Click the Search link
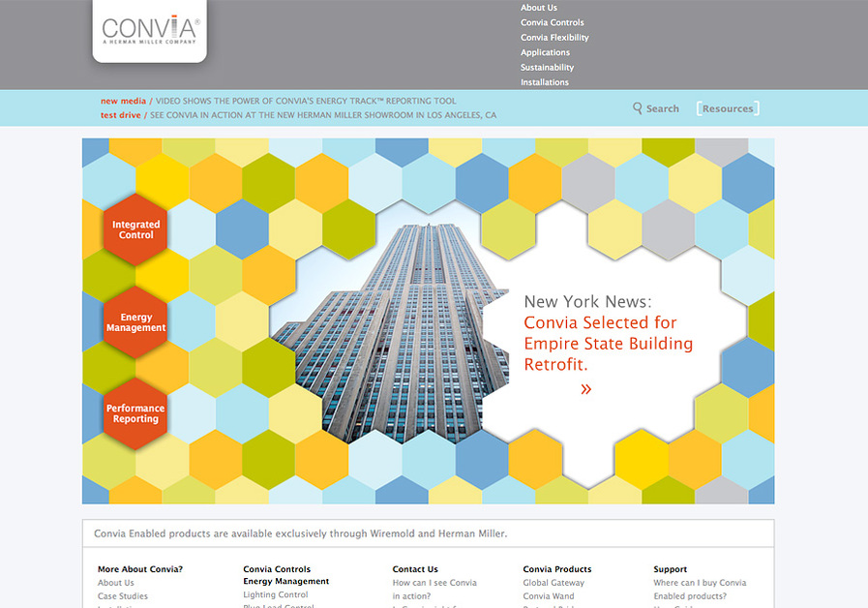 pos(662,108)
